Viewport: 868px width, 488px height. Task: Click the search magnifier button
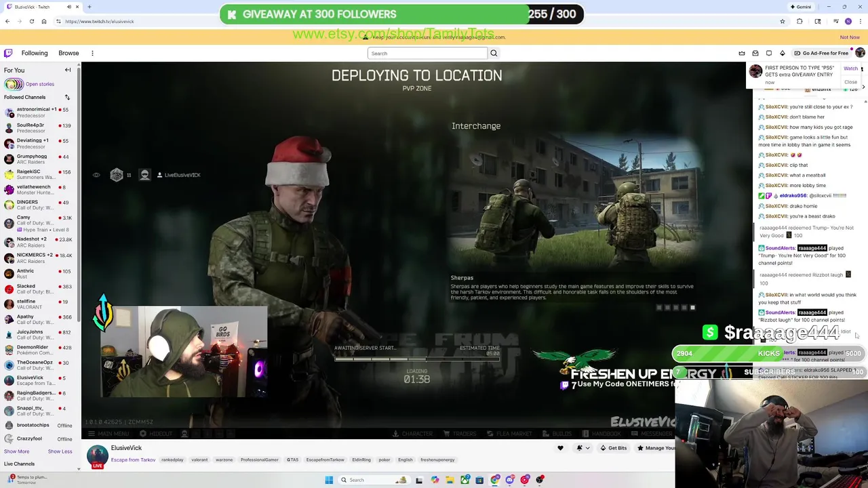point(494,53)
